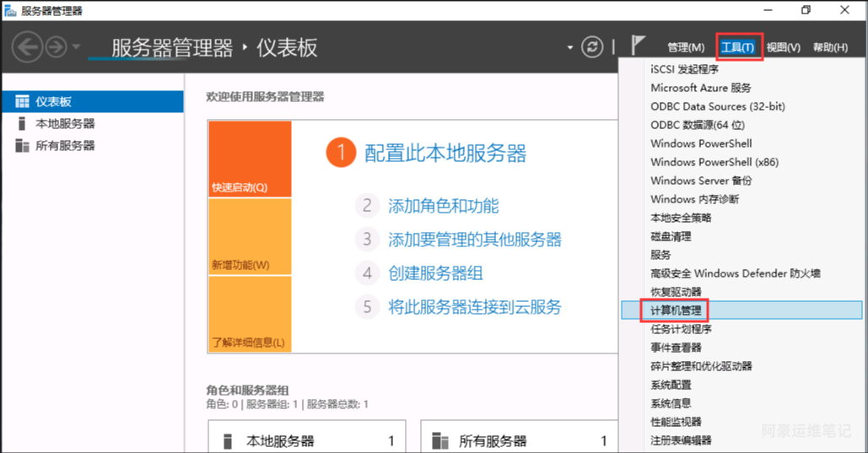868x453 pixels.
Task: Click the 添加角色和功能 link
Action: [443, 206]
